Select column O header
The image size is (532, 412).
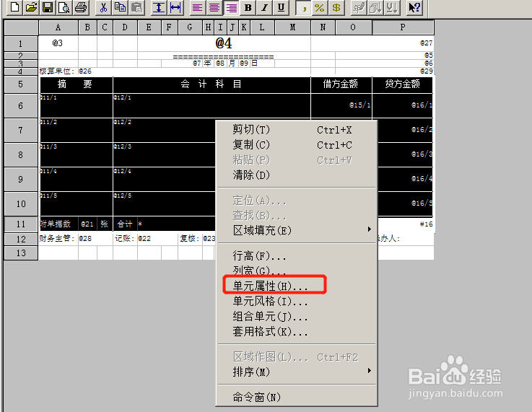pyautogui.click(x=353, y=27)
